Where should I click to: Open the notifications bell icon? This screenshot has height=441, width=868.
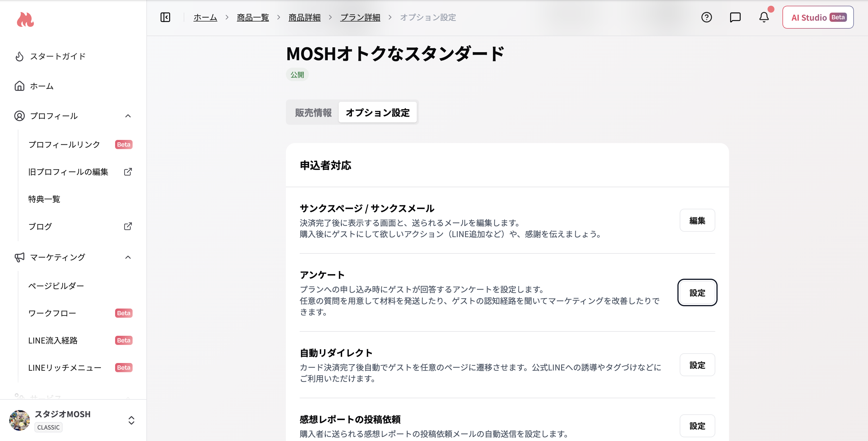(764, 17)
